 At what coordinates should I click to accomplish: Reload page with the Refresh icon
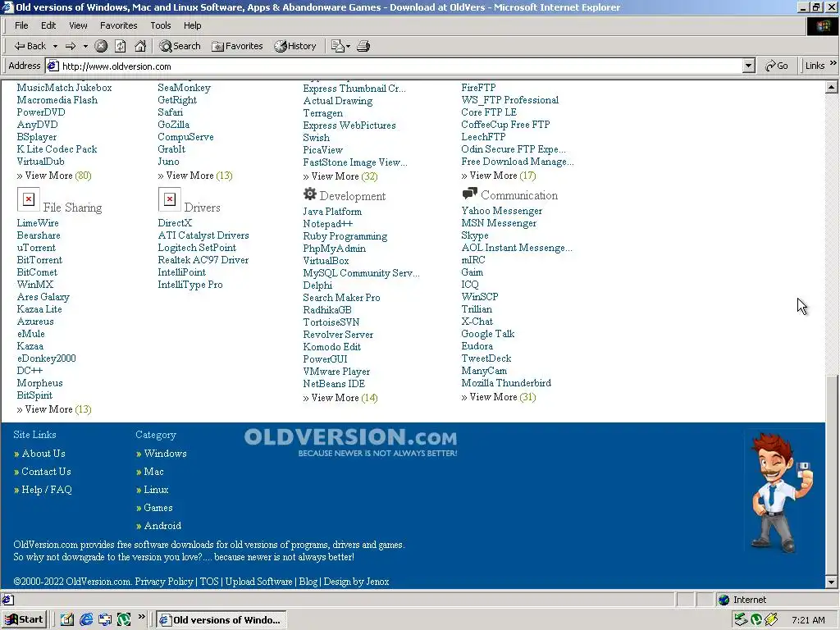pyautogui.click(x=121, y=46)
